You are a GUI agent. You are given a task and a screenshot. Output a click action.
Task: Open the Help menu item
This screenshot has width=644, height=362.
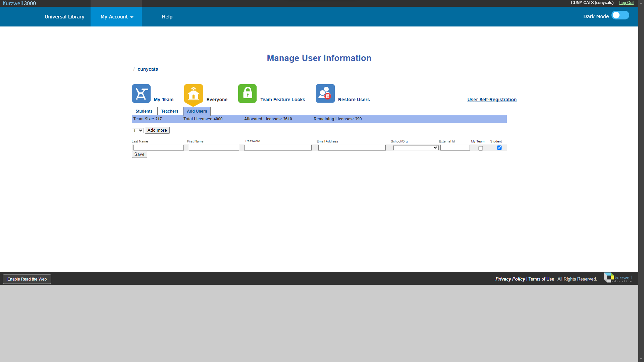click(167, 17)
